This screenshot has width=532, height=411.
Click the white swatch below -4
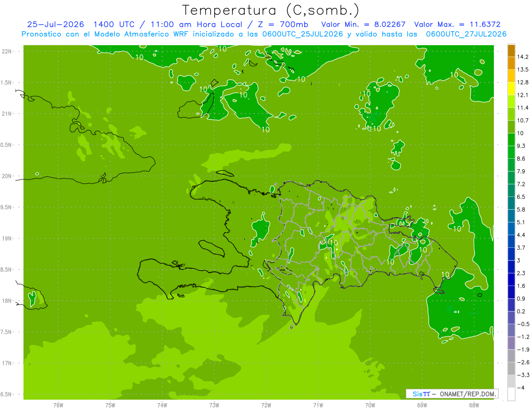[511, 394]
